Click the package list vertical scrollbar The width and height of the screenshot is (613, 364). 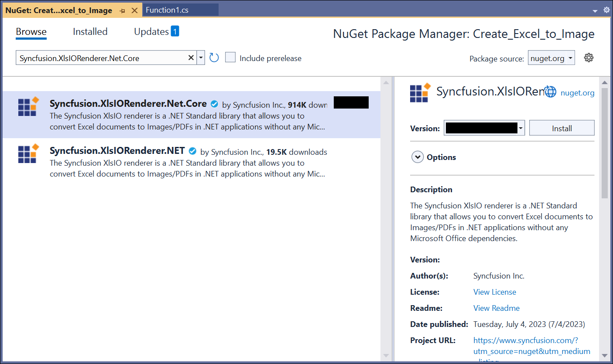pyautogui.click(x=386, y=218)
